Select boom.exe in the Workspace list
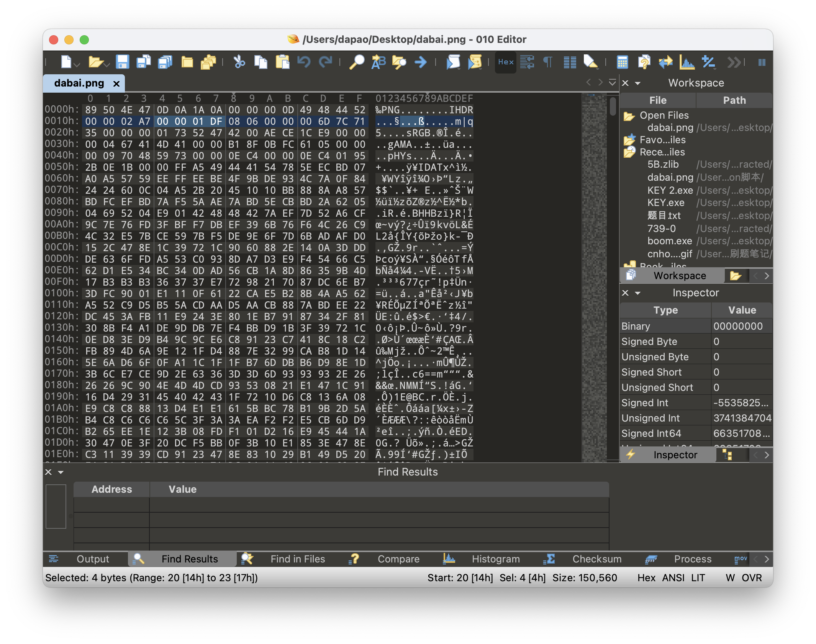816x644 pixels. (670, 241)
